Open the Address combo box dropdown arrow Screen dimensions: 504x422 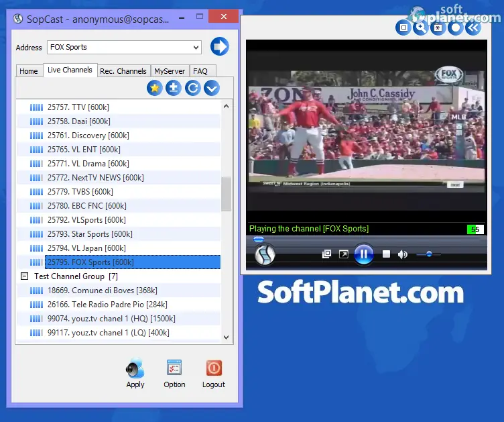click(196, 48)
